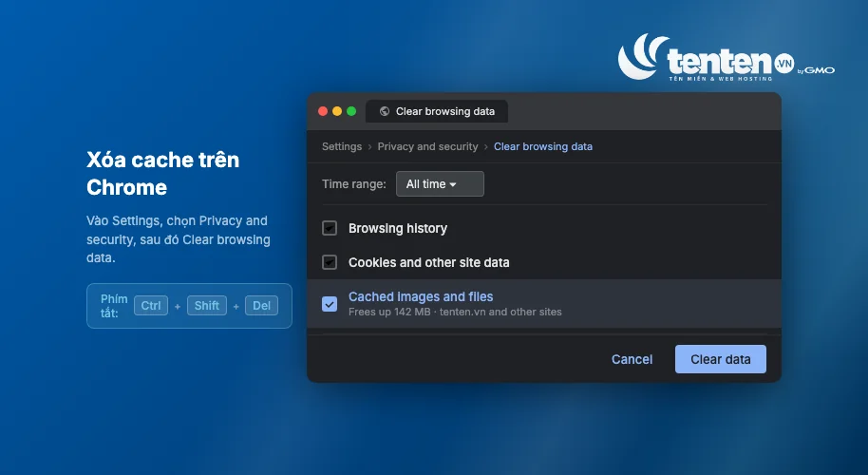Click the Cancel button

point(632,359)
